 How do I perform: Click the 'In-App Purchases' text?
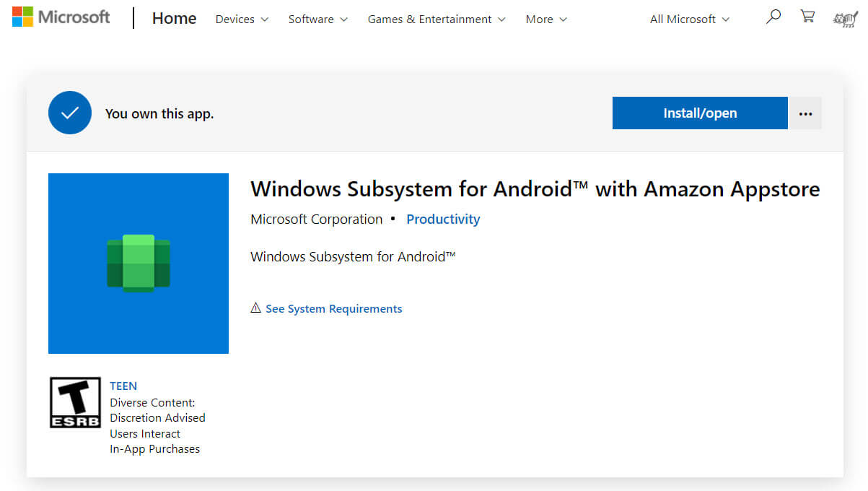(155, 449)
